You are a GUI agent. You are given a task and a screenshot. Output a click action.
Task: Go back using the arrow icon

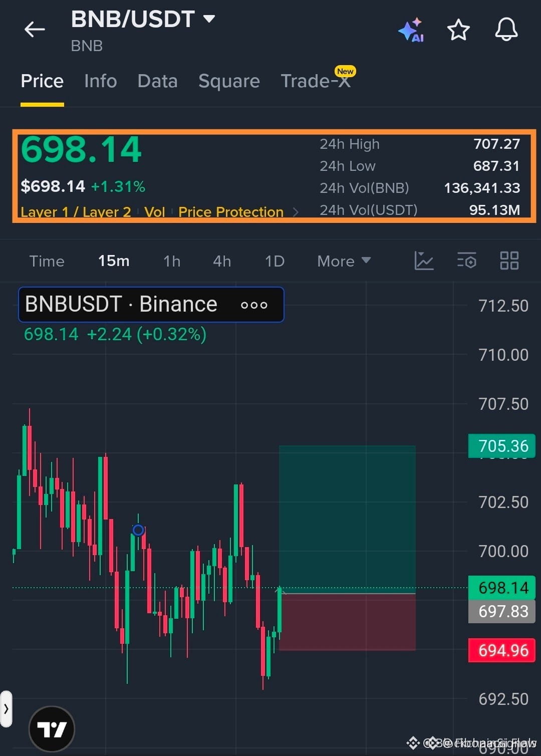[x=35, y=30]
